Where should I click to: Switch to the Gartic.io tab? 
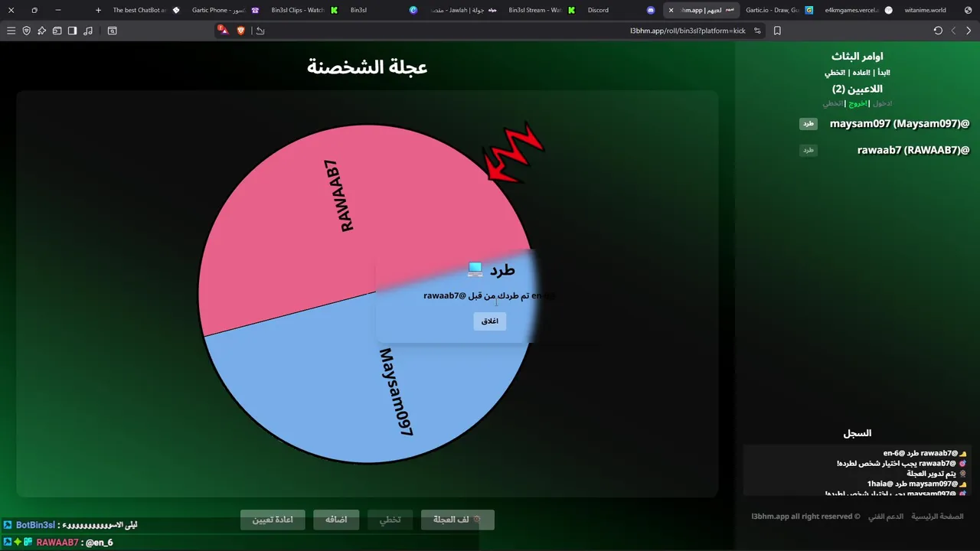779,10
